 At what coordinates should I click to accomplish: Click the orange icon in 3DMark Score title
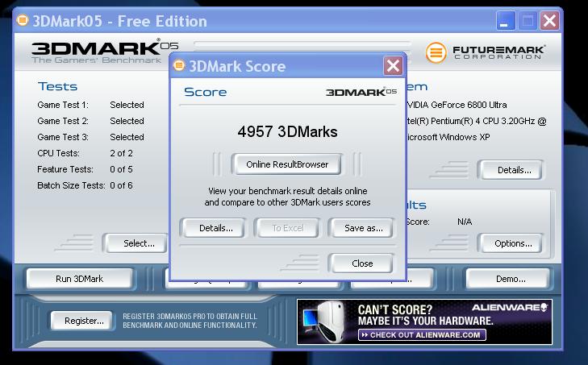(x=179, y=65)
